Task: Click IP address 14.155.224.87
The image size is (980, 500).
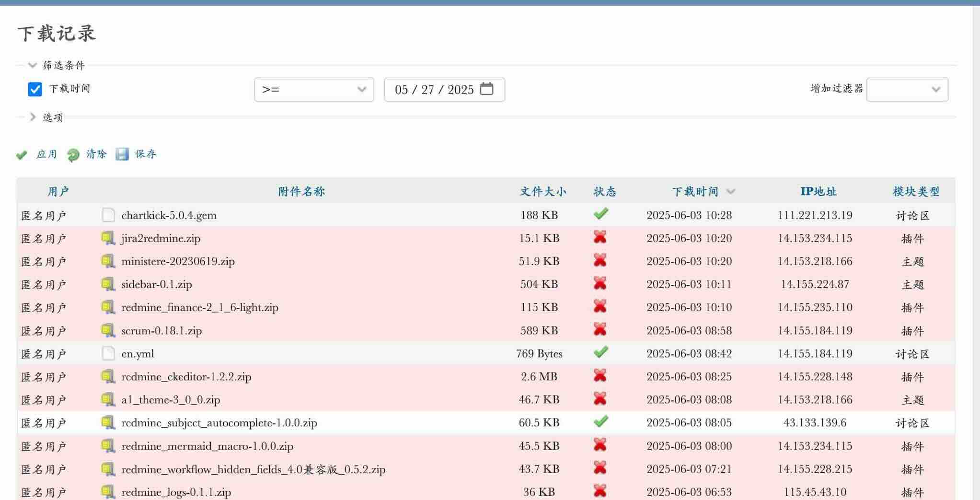Action: [815, 284]
